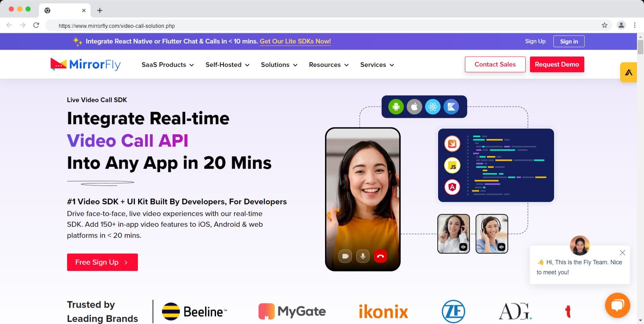Click the Free Sign Up button

(x=102, y=262)
